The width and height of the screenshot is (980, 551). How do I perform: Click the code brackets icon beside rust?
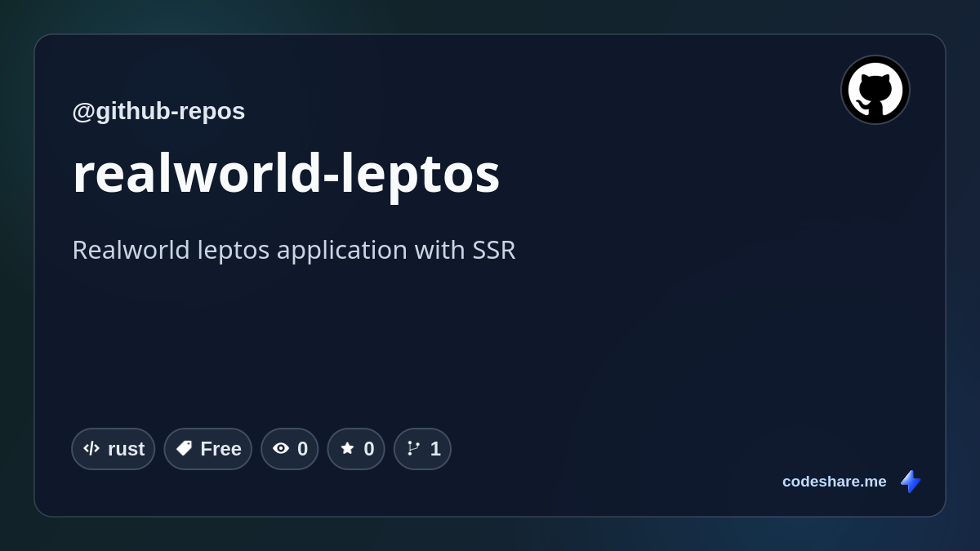click(x=91, y=448)
